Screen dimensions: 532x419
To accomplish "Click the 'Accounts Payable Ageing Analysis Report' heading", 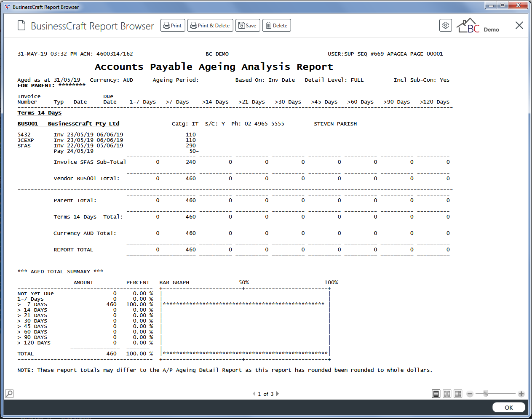I will click(x=214, y=67).
